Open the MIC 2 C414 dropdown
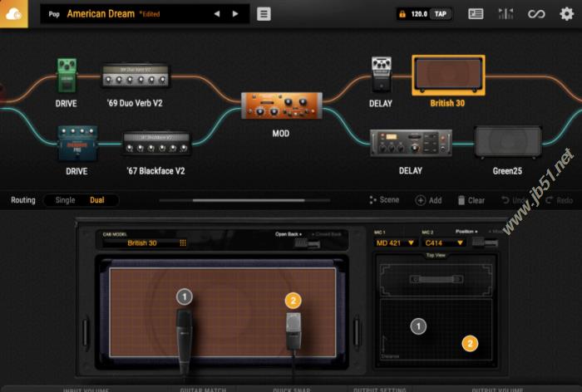 (444, 243)
